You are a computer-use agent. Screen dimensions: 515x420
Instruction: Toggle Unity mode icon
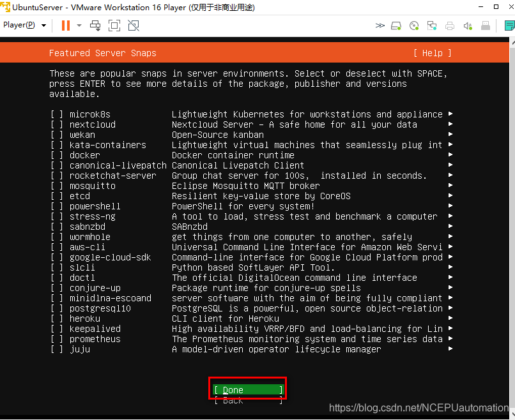(x=134, y=26)
